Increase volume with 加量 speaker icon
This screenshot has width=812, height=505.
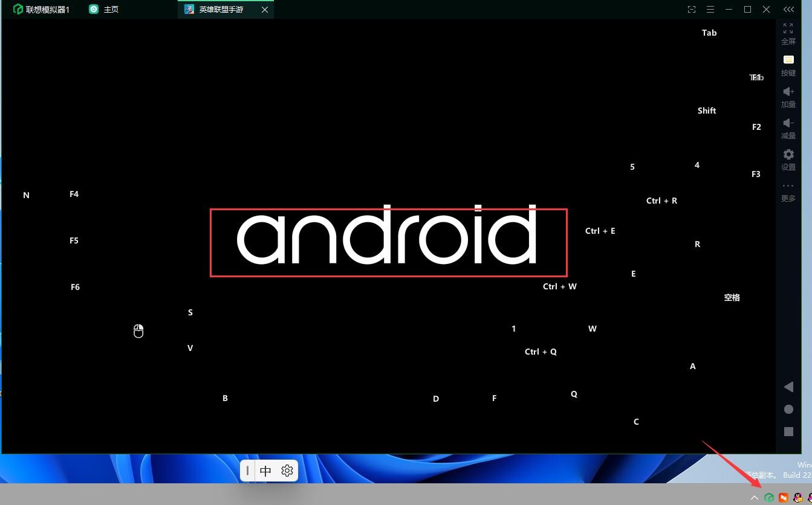[x=788, y=97]
